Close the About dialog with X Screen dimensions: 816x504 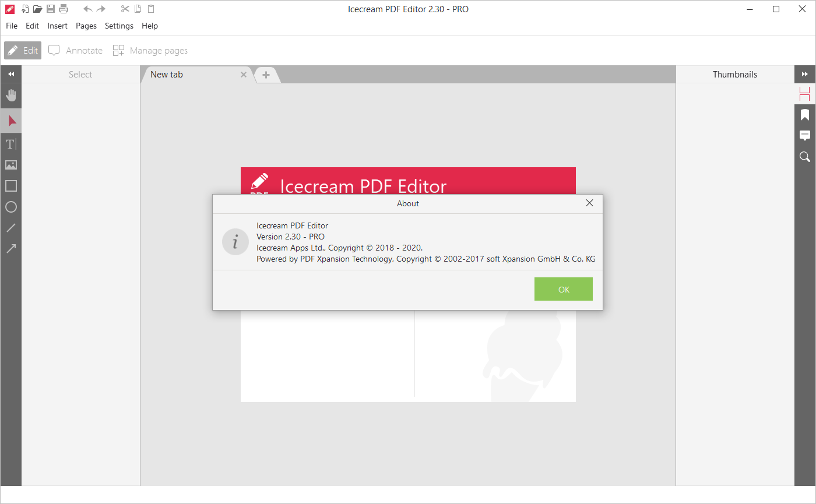coord(589,203)
